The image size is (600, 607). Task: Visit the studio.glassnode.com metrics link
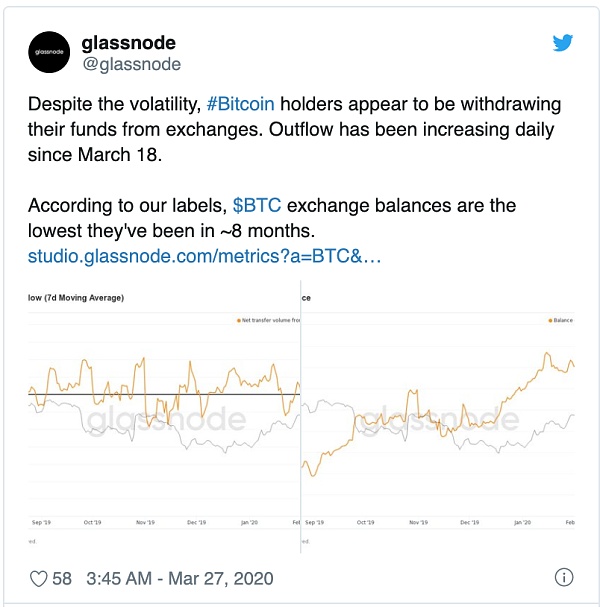(x=204, y=256)
